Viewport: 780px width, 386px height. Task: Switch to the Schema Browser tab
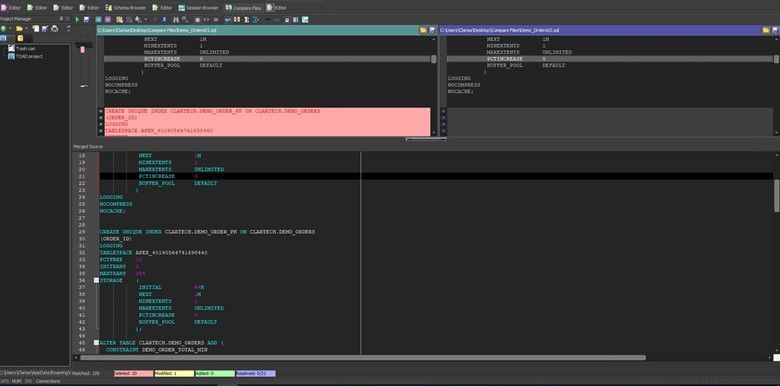pos(126,8)
